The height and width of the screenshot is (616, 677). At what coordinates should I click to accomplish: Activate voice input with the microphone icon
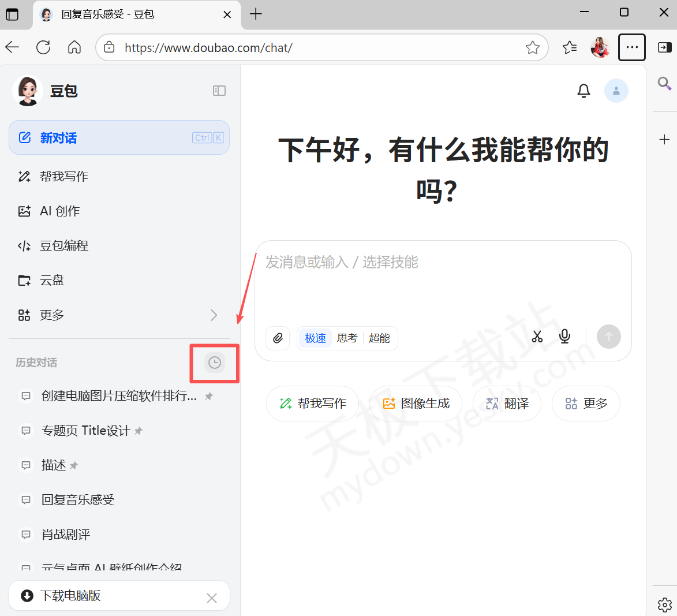[564, 336]
